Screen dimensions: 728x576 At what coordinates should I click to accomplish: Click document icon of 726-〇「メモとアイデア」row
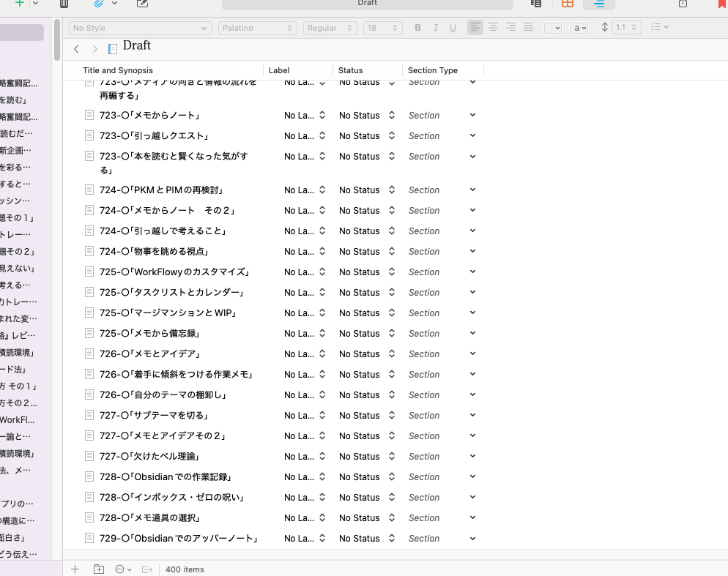(89, 354)
